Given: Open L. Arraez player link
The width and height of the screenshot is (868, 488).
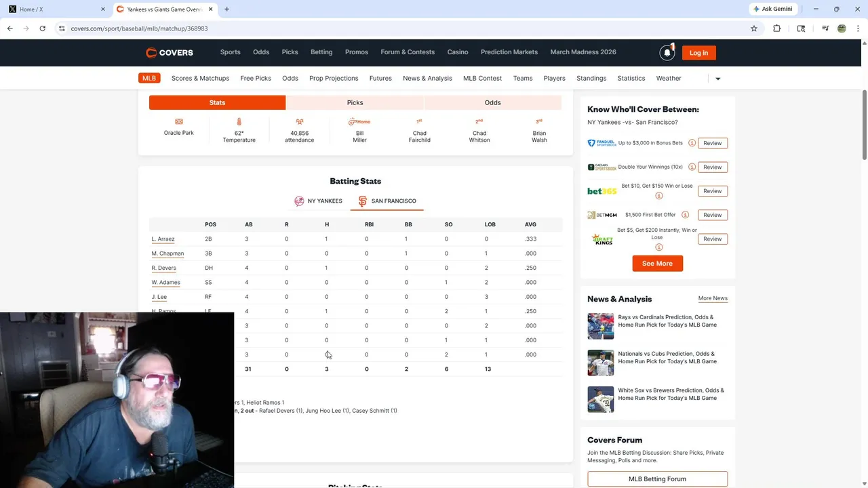Looking at the screenshot, I should pos(163,239).
